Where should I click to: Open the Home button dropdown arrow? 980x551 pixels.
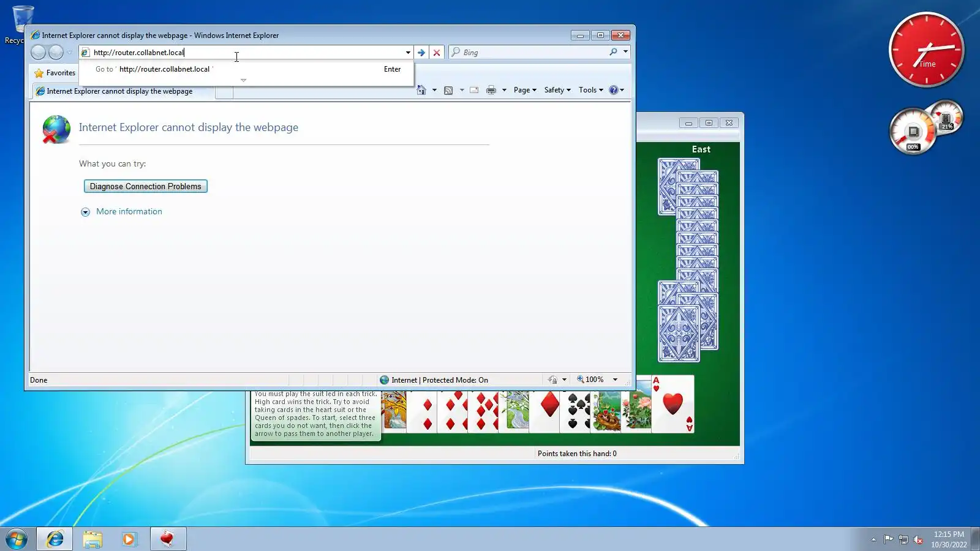coord(434,90)
